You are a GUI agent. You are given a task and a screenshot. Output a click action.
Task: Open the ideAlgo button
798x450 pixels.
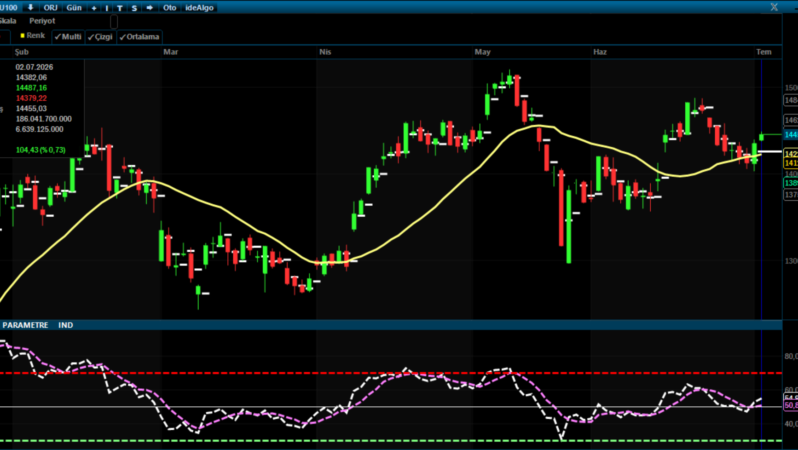[199, 8]
